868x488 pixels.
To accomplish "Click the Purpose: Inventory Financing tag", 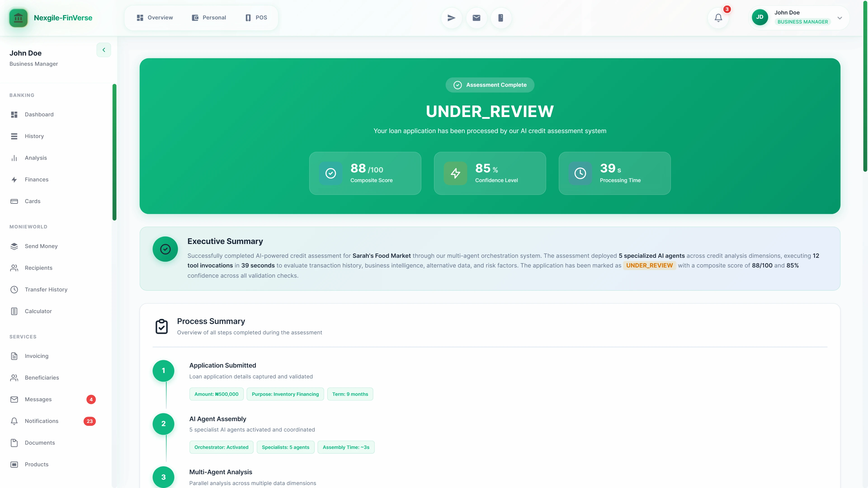I will pyautogui.click(x=285, y=394).
